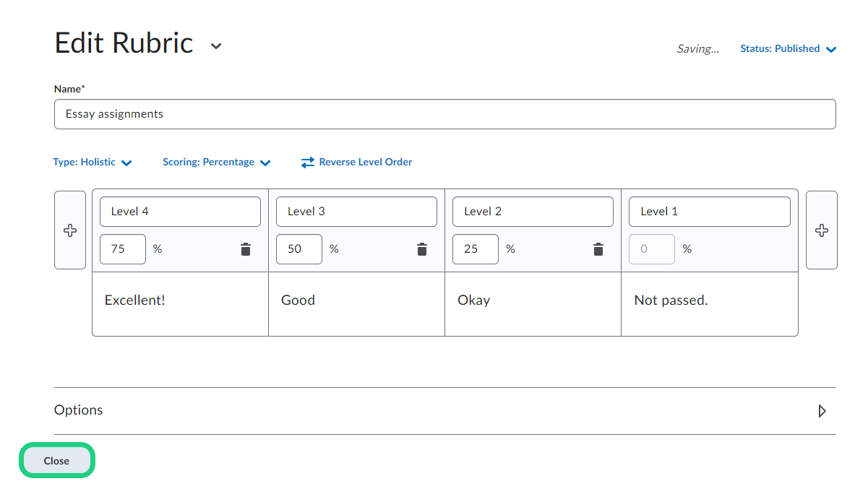Add a new level with the right plus button
Screen dimensions: 868x489
pos(821,230)
